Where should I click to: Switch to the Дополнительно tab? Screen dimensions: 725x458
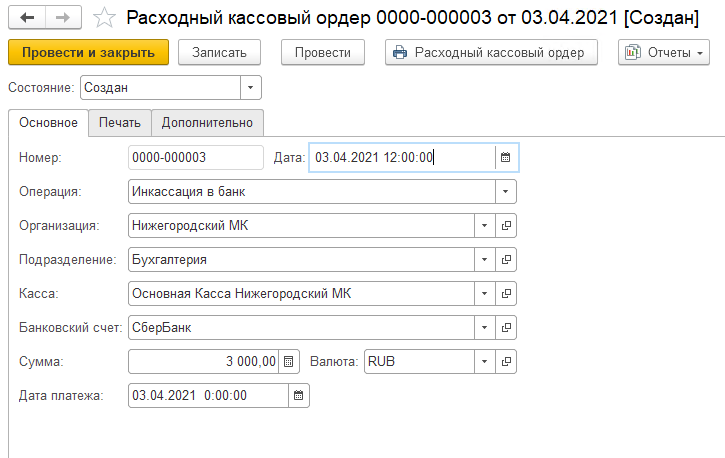click(x=207, y=122)
